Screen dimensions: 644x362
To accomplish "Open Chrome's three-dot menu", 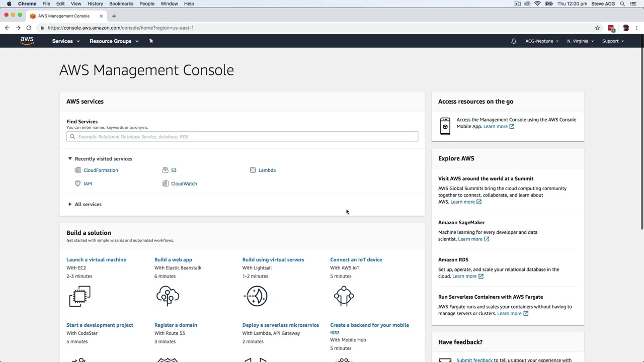I will pos(637,28).
